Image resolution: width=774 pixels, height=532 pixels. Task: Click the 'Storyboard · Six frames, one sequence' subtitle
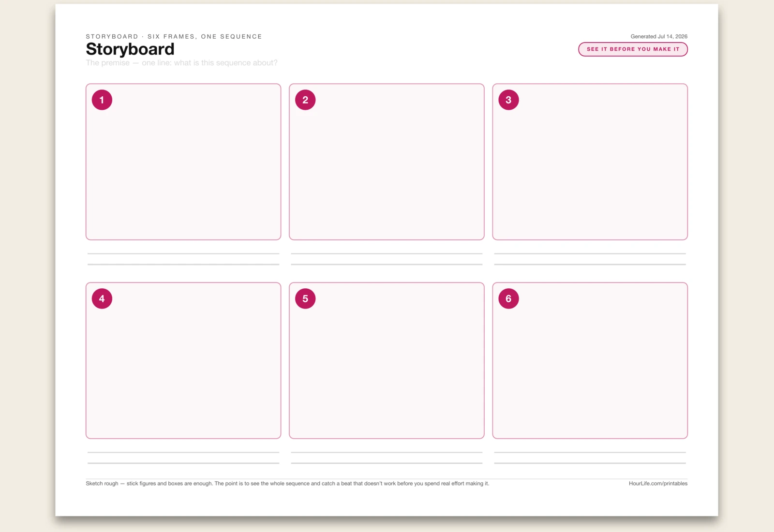(174, 36)
